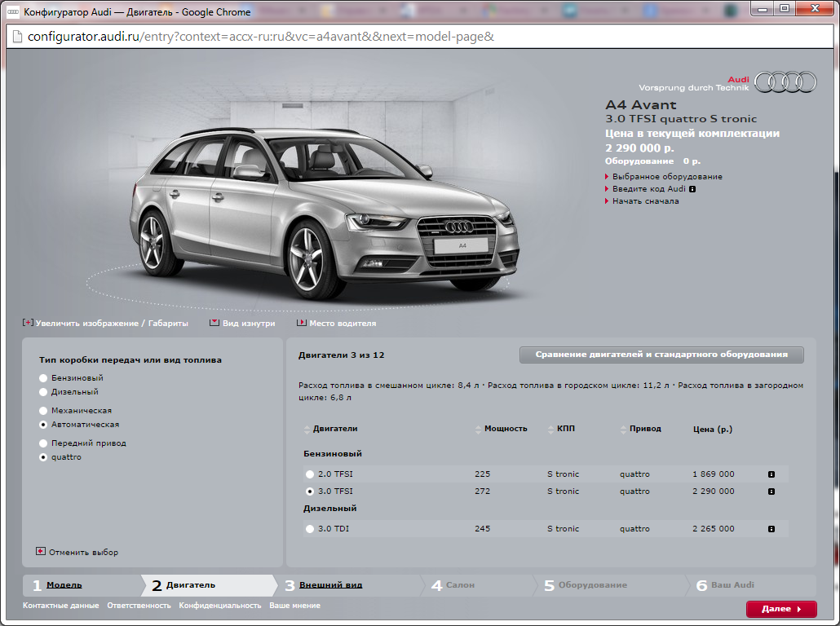Click the Вид изнутри interior view icon

tap(214, 323)
